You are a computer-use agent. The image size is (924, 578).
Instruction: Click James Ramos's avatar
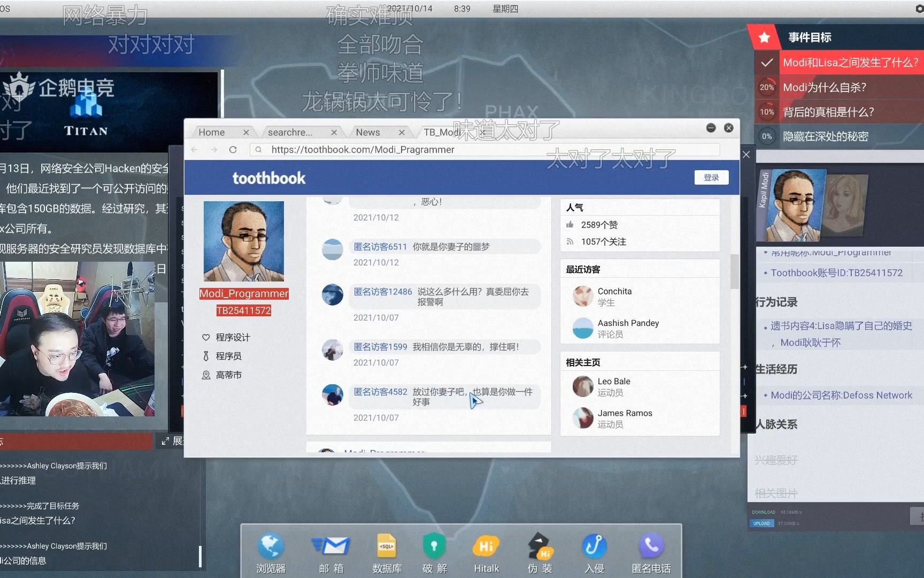(583, 418)
